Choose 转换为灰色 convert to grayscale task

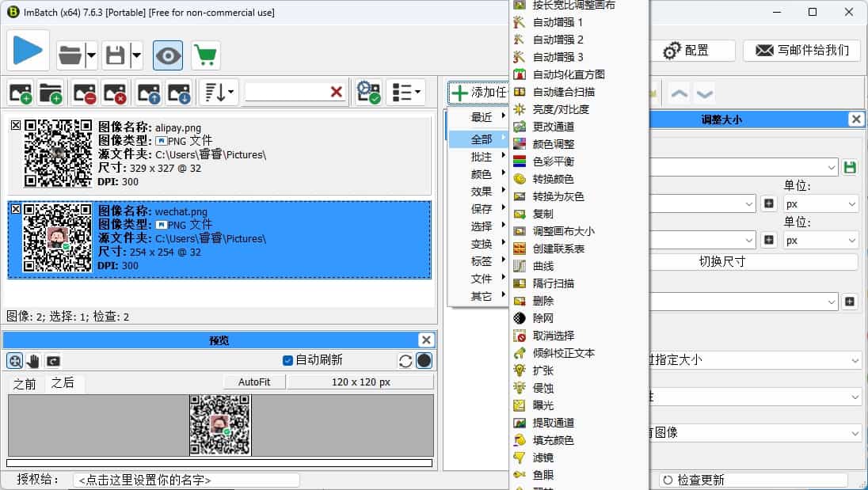tap(578, 196)
